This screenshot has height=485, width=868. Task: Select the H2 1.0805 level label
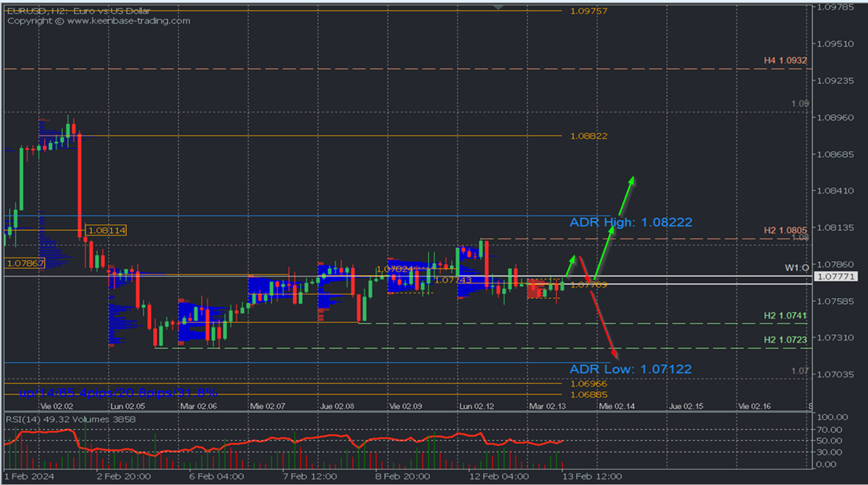pyautogui.click(x=785, y=230)
